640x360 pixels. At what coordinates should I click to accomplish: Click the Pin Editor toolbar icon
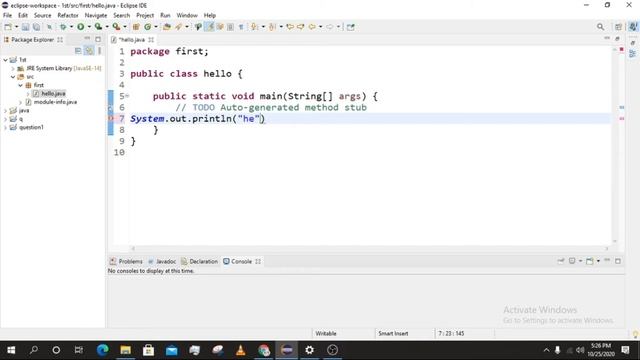[x=351, y=27]
